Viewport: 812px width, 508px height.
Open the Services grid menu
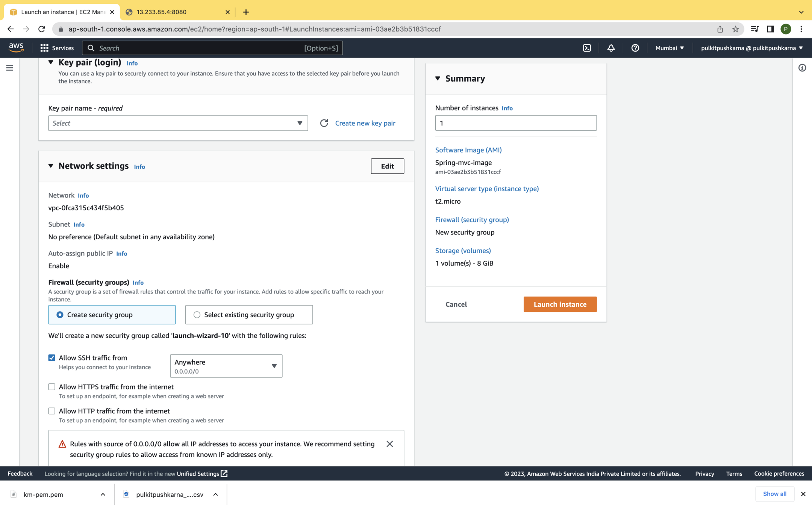pyautogui.click(x=57, y=48)
